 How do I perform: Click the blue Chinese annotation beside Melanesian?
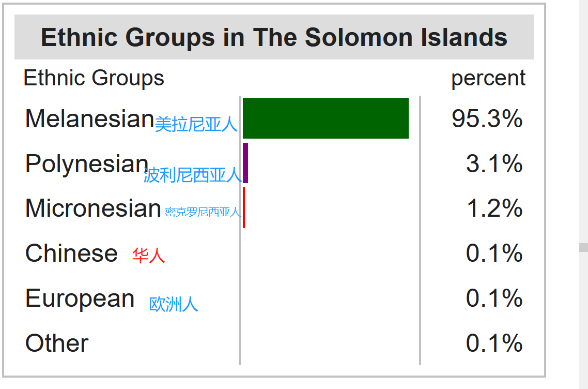(196, 124)
